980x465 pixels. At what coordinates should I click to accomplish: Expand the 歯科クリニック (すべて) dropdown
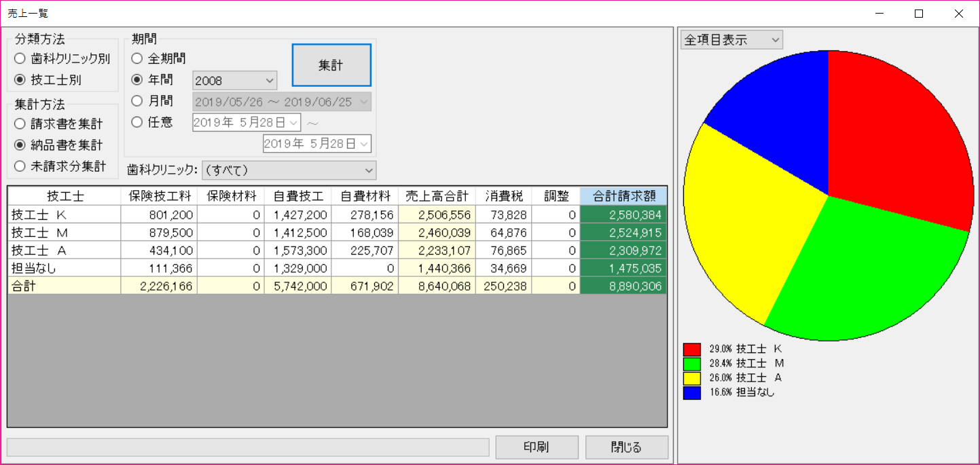pyautogui.click(x=289, y=170)
